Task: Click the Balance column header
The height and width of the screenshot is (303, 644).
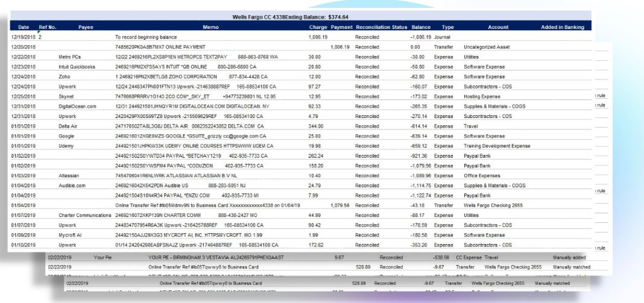Action: pos(421,27)
